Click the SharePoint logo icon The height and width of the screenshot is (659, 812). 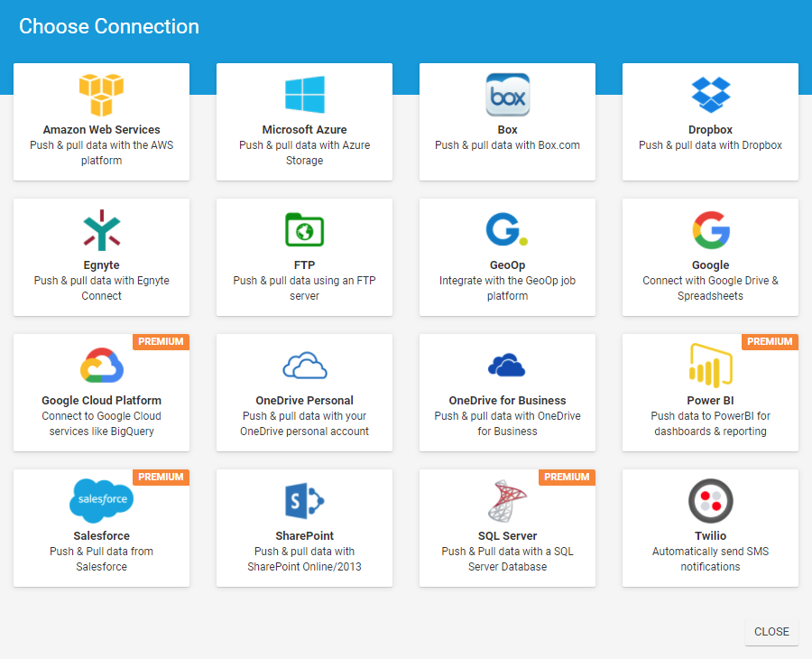(x=305, y=500)
